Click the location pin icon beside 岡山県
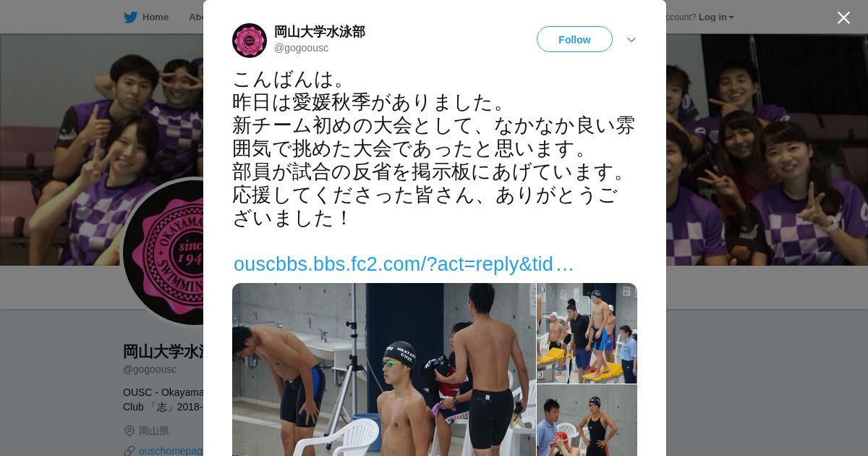 [x=129, y=431]
